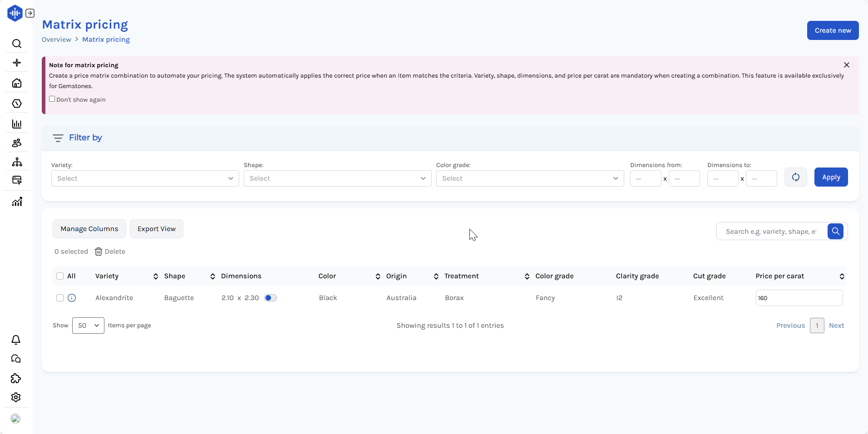Image resolution: width=868 pixels, height=434 pixels.
Task: Click the filter lines icon beside Filter by
Action: click(x=58, y=138)
